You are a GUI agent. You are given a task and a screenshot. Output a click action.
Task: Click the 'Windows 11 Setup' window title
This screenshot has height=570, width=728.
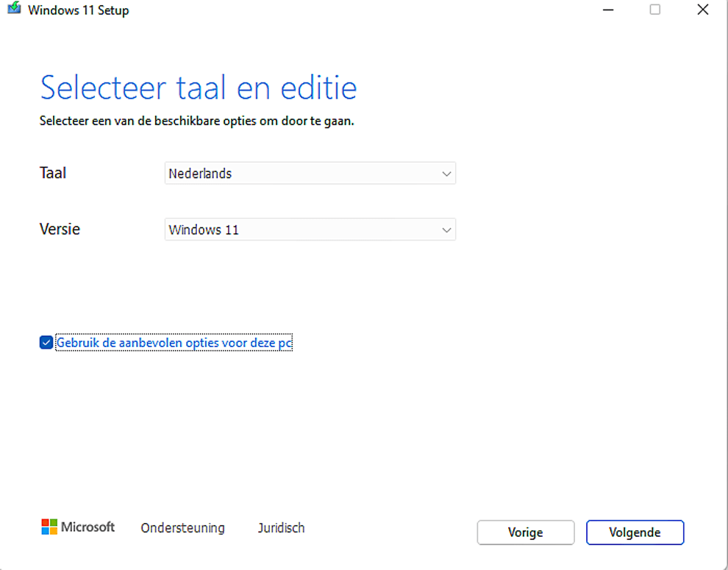(79, 10)
